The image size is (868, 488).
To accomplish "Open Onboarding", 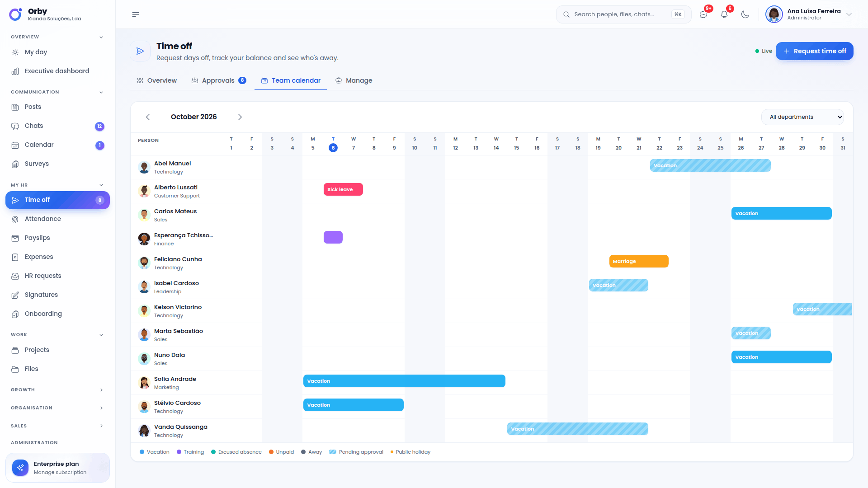I will [x=57, y=314].
